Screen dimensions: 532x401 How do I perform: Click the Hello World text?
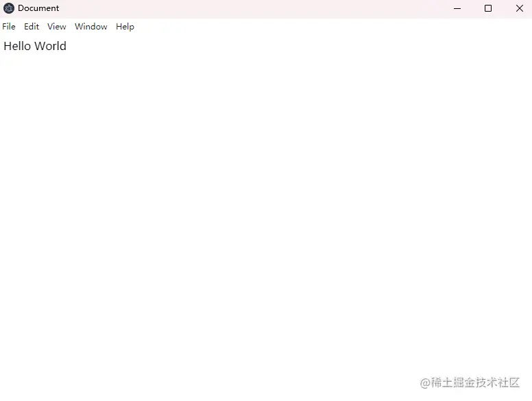click(35, 46)
